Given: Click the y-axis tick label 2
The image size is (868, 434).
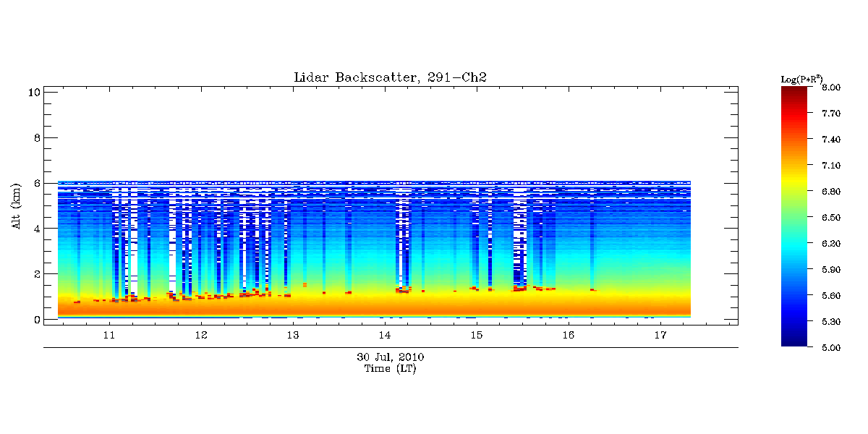Looking at the screenshot, I should coord(36,274).
